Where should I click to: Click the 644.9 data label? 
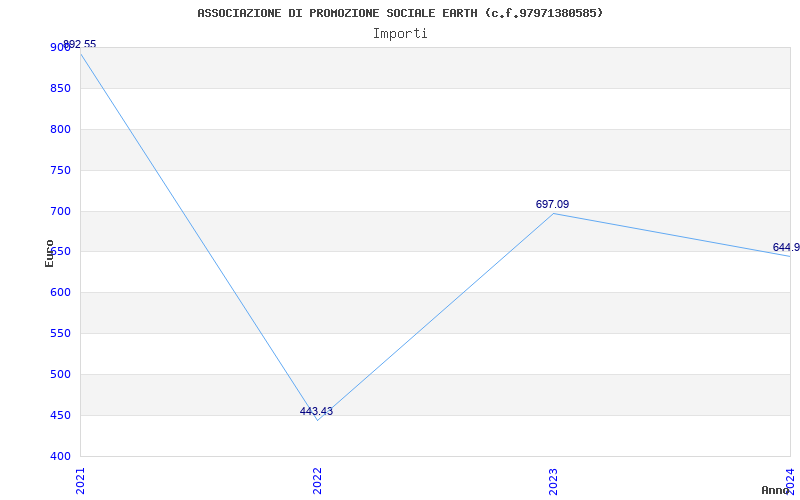786,247
